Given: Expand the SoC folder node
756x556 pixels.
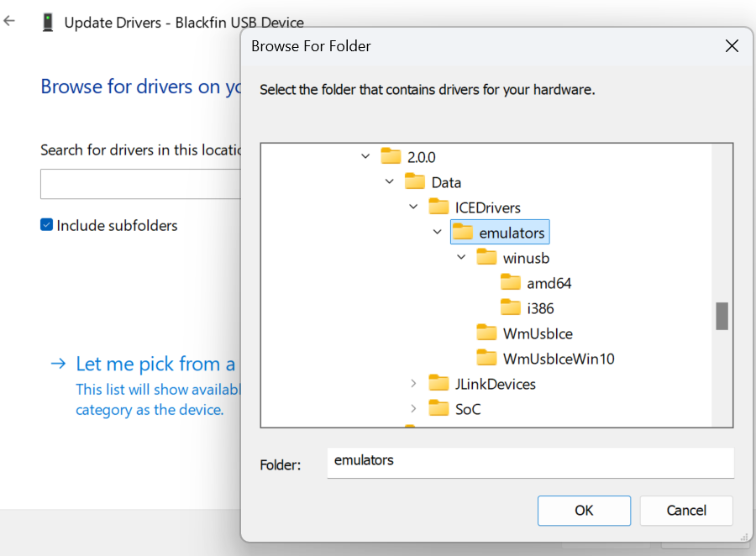Looking at the screenshot, I should [x=413, y=409].
